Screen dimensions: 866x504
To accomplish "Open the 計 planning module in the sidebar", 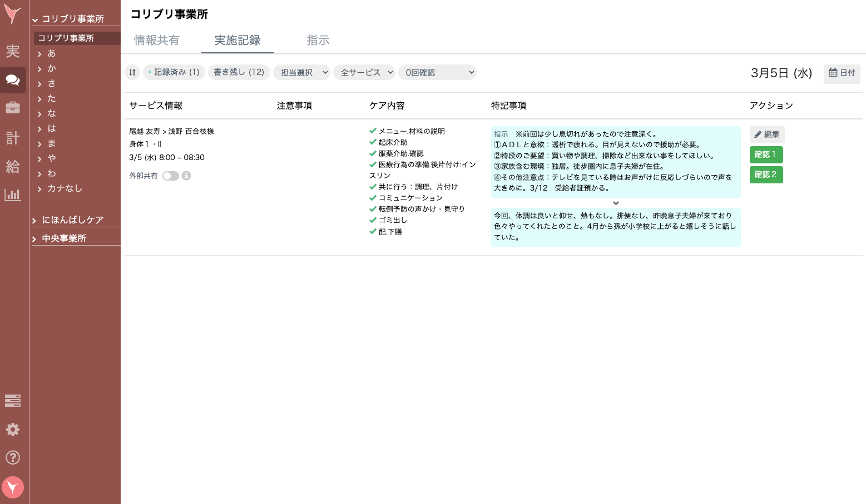I will point(13,137).
